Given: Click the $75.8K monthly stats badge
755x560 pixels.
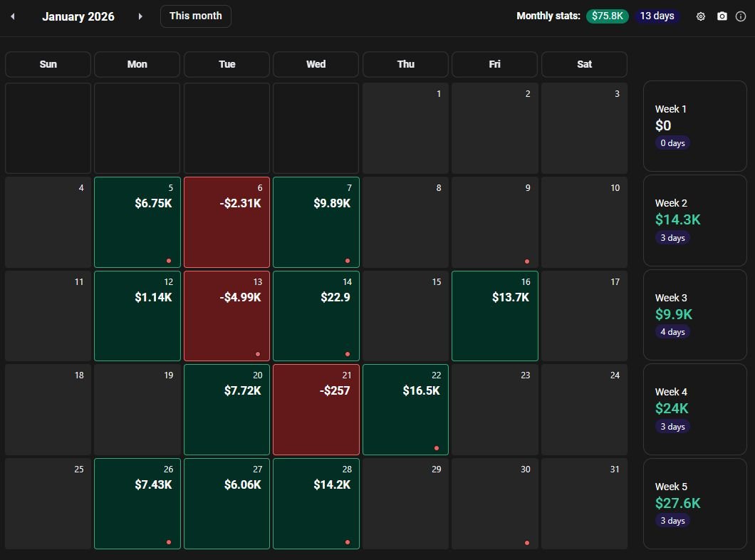Looking at the screenshot, I should point(607,16).
